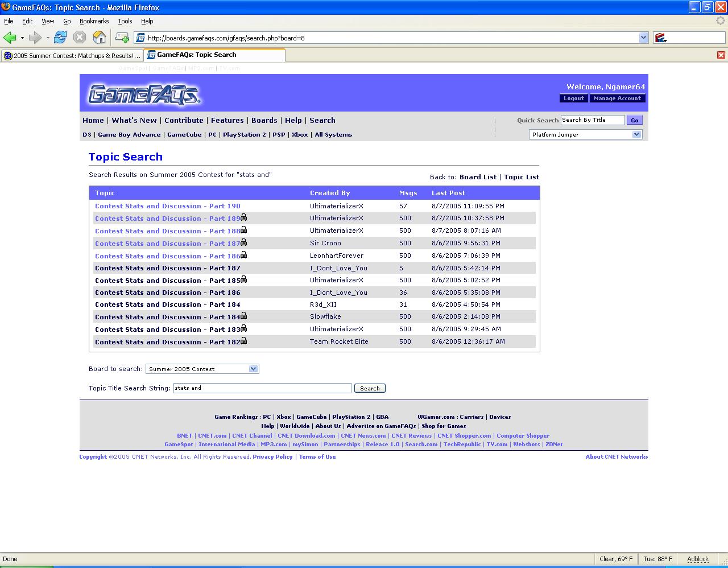The image size is (728, 568).
Task: Click the All Systems link
Action: [333, 135]
